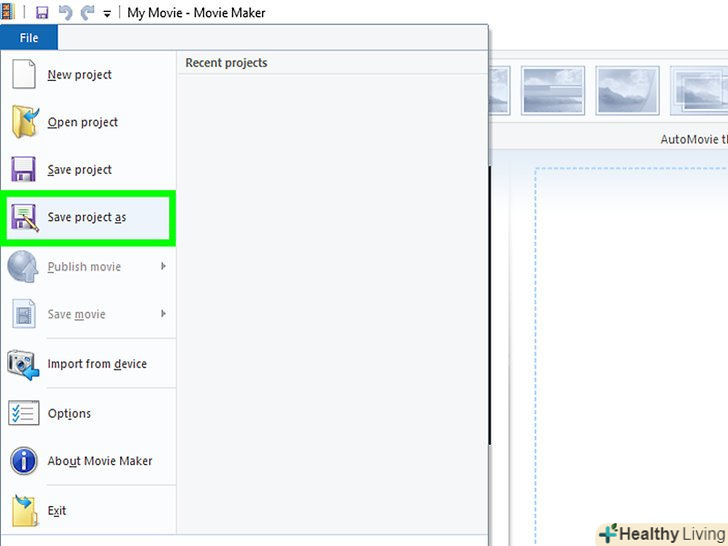Click the checklist Options icon

pos(24,413)
